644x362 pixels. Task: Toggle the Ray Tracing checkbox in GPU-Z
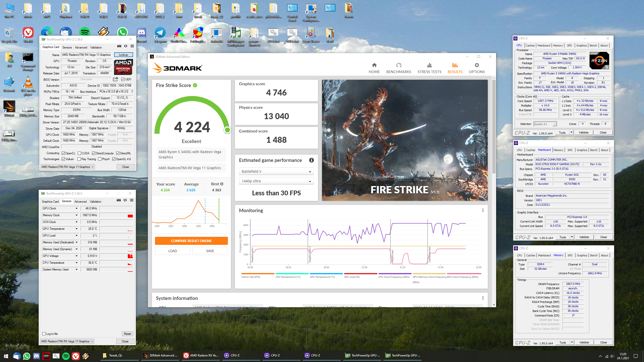(79, 159)
